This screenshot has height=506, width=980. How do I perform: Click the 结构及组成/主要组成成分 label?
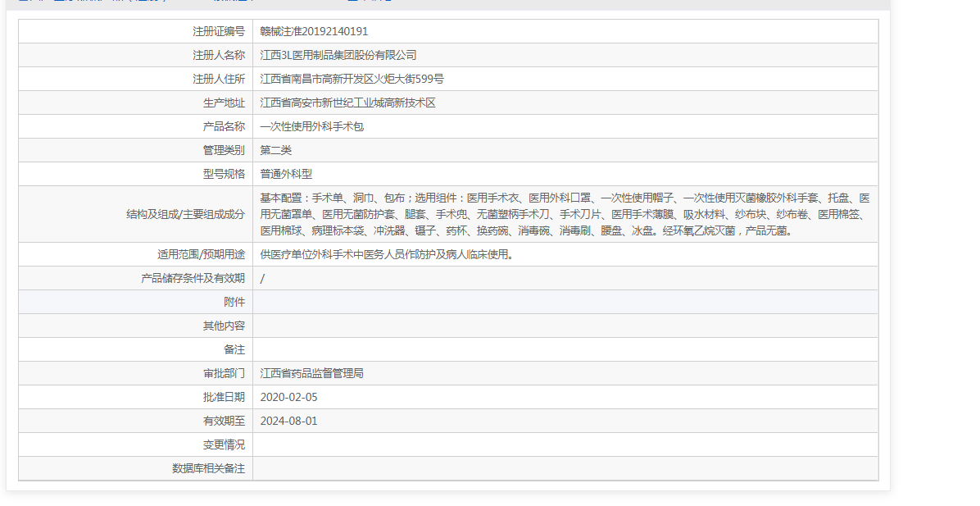coord(186,215)
